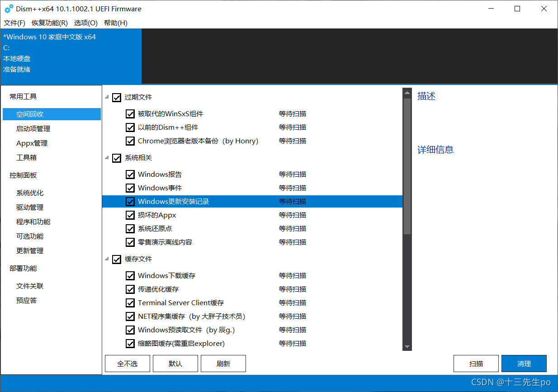This screenshot has width=558, height=392.
Task: Collapse the 缓存文件 group arrow
Action: [x=107, y=259]
